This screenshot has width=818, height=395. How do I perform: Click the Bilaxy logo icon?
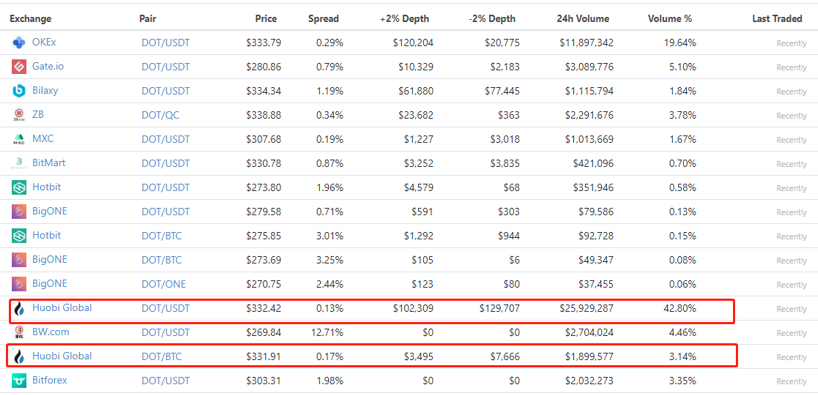pyautogui.click(x=19, y=91)
